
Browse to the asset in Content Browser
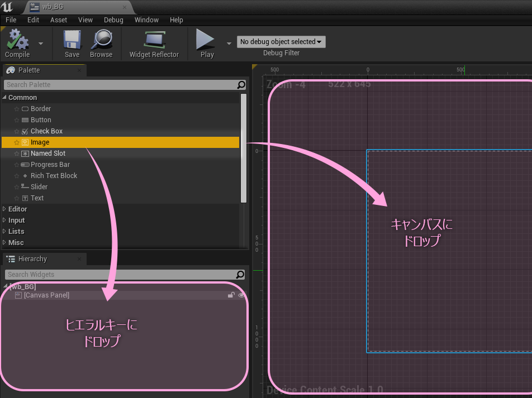point(101,44)
